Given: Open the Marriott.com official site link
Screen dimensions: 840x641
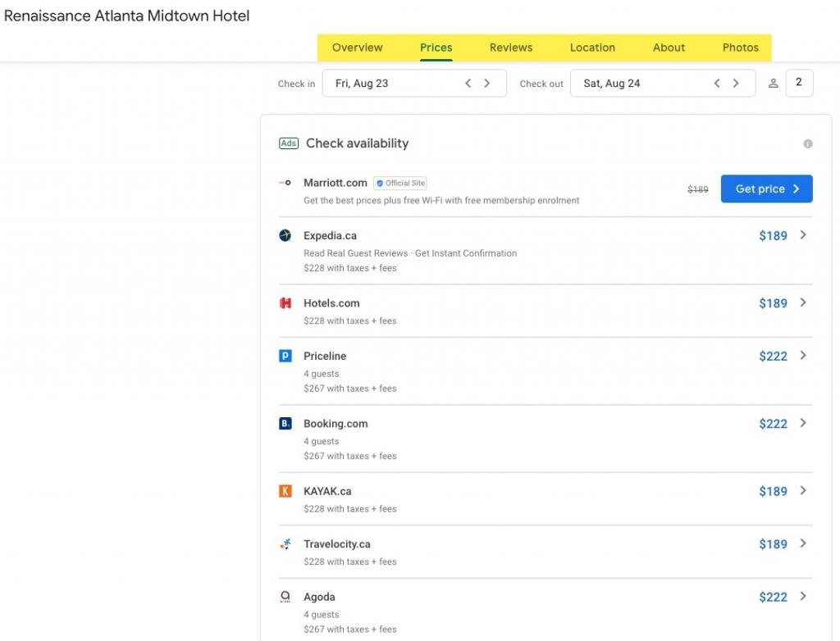Looking at the screenshot, I should [336, 183].
